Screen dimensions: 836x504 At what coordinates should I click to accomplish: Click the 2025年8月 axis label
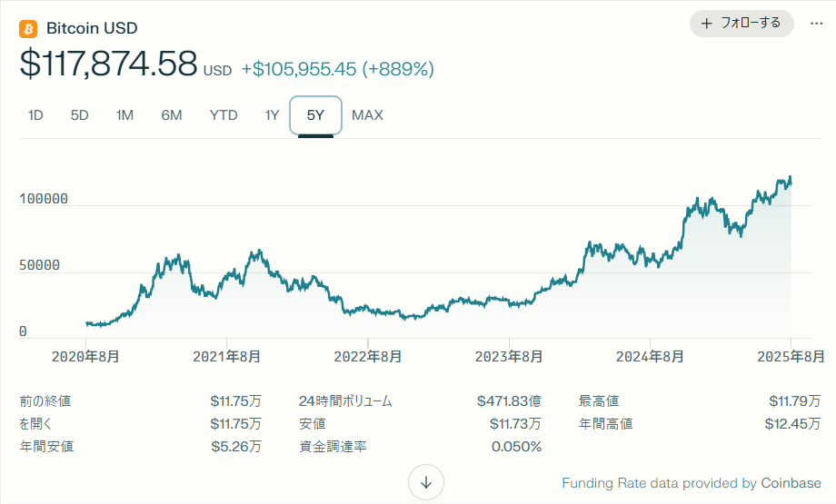[x=791, y=356]
